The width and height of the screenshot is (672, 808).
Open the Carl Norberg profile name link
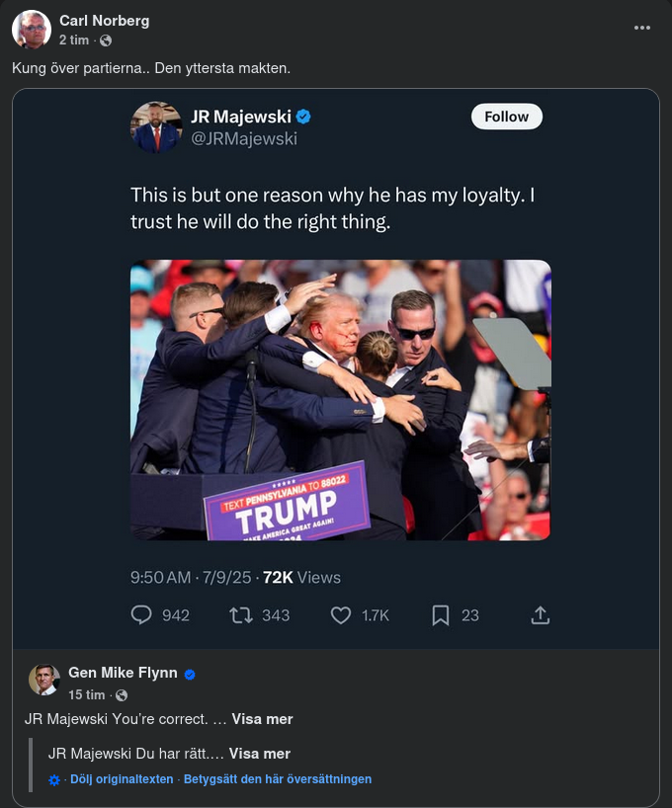[x=105, y=20]
